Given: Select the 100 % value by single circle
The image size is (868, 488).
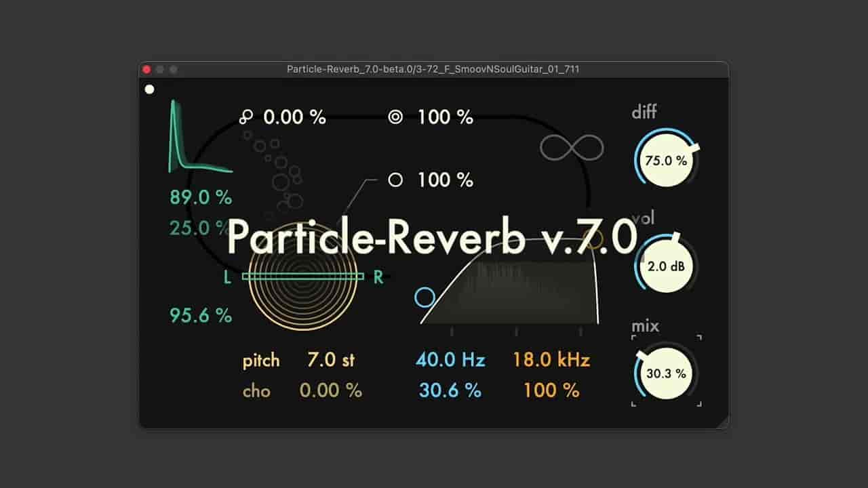Looking at the screenshot, I should click(446, 180).
